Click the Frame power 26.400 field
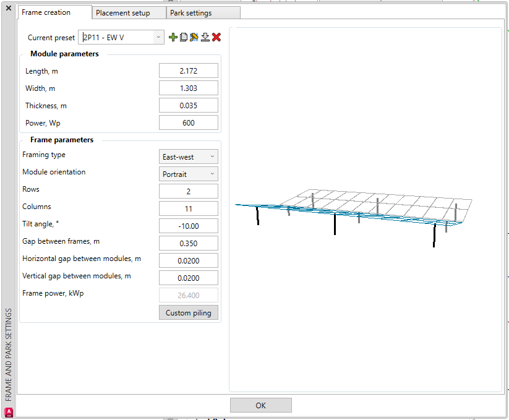 [189, 296]
